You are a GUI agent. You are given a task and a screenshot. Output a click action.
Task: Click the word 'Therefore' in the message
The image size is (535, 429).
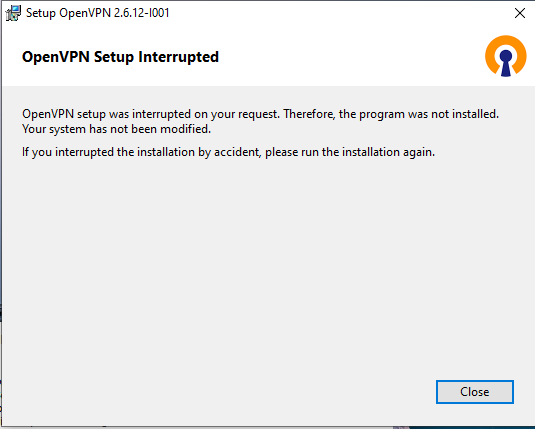tap(308, 114)
